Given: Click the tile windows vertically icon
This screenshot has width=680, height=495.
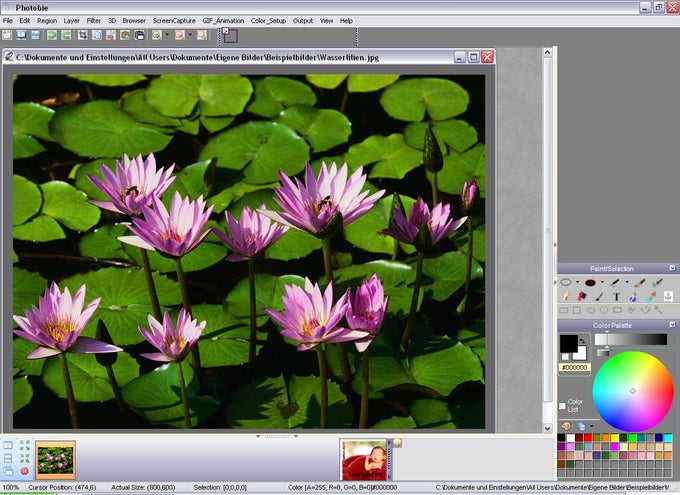Looking at the screenshot, I should pos(8,445).
